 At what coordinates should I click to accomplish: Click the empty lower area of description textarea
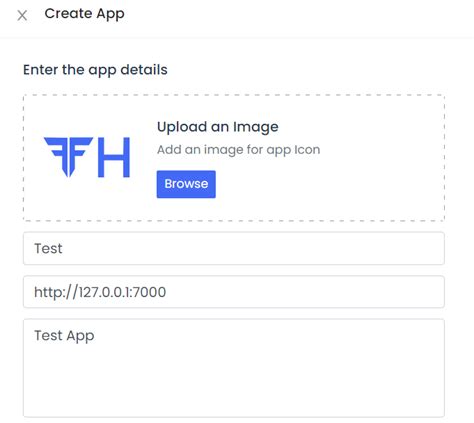(x=234, y=387)
